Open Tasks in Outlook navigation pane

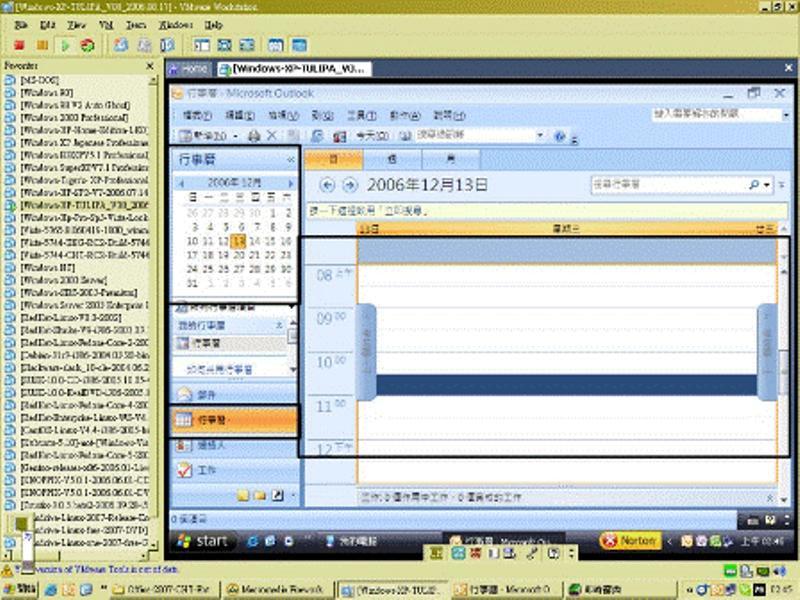[x=234, y=470]
